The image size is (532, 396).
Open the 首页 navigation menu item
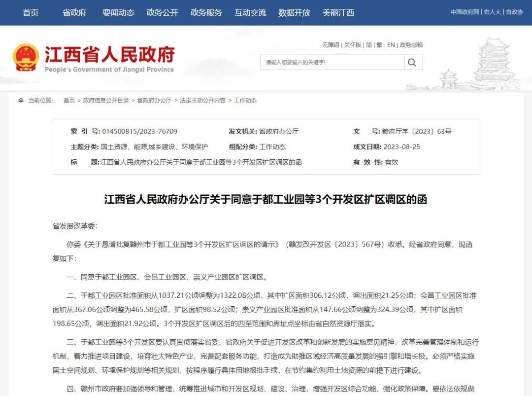[31, 12]
